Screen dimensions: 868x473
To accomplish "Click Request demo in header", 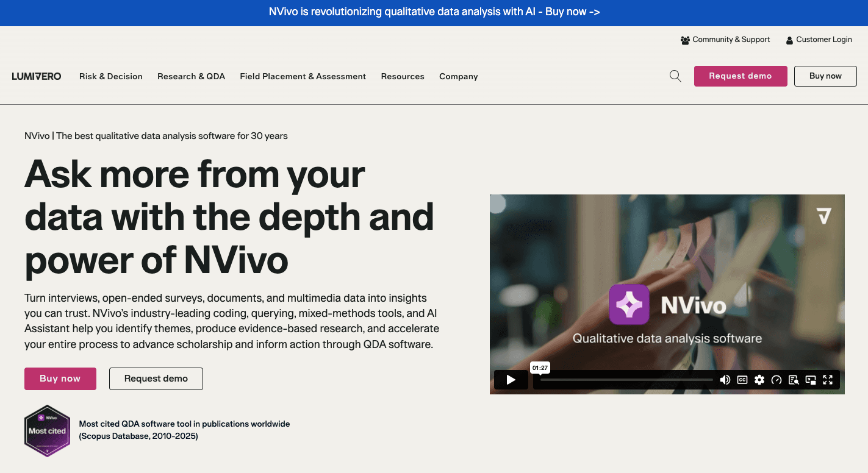I will [x=741, y=76].
